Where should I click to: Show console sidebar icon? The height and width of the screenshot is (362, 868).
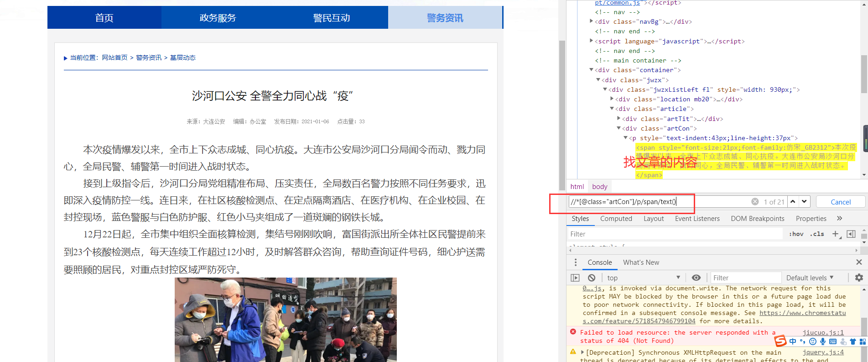coord(575,278)
